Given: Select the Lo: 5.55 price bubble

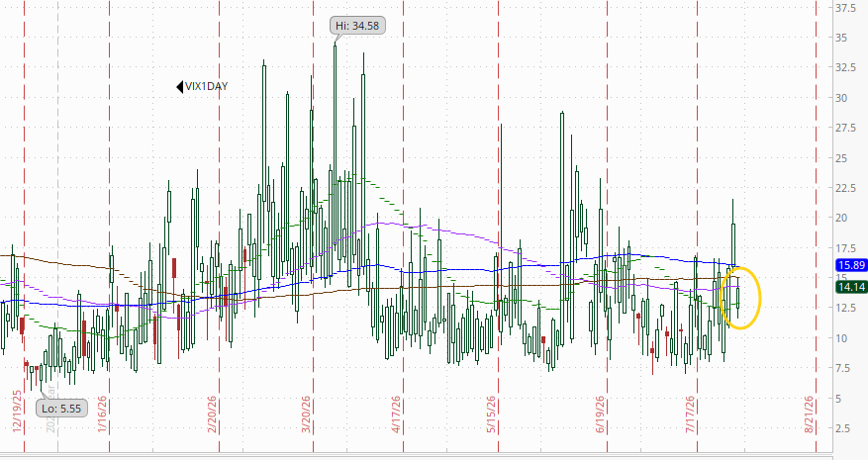Looking at the screenshot, I should 61,409.
